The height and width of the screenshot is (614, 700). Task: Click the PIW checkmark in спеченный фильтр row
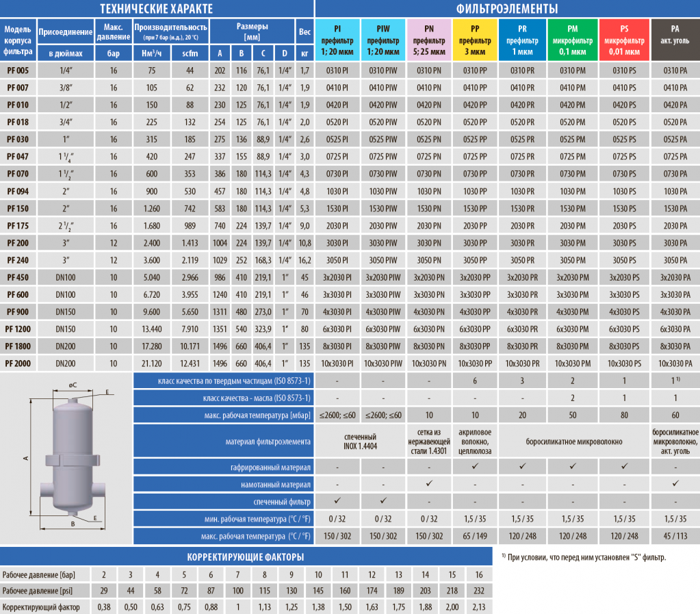click(x=383, y=501)
